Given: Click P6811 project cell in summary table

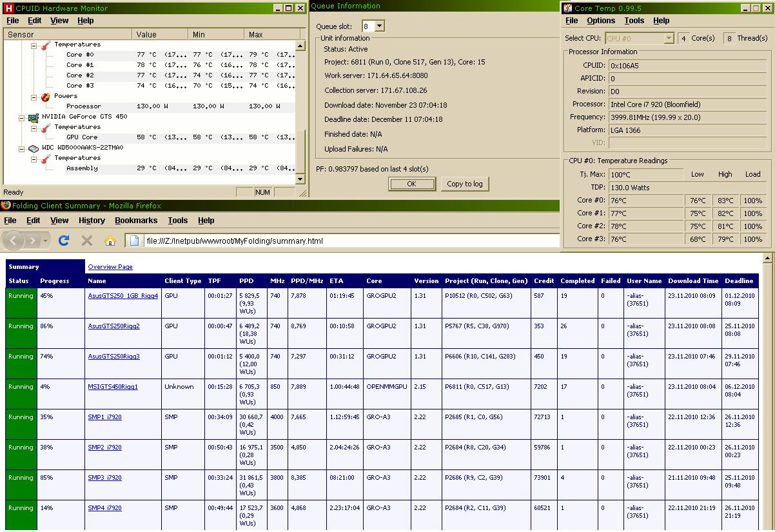Looking at the screenshot, I should coord(487,393).
